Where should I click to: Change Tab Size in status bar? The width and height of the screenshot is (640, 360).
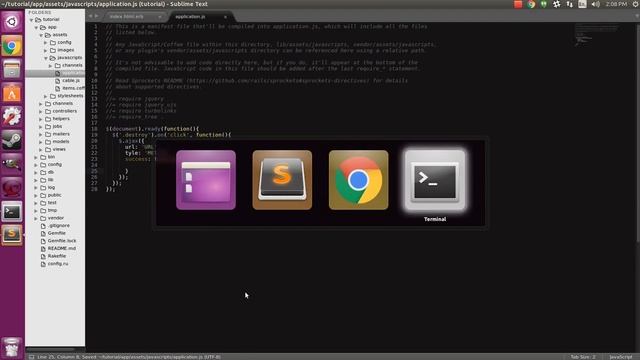[583, 357]
